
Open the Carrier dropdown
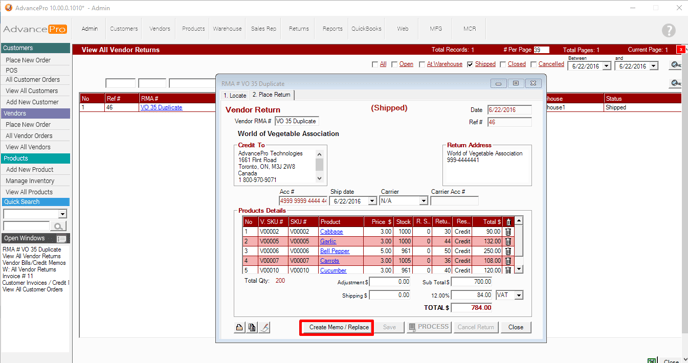[423, 201]
